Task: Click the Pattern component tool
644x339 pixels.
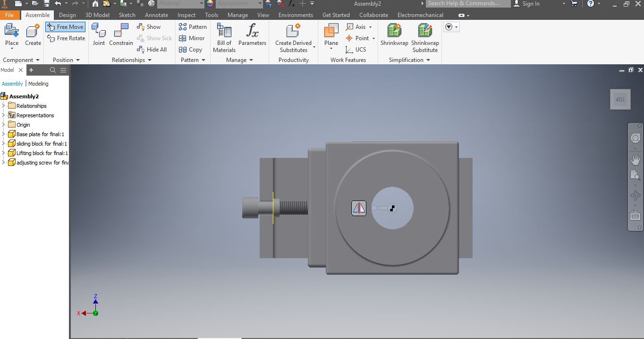Action: tap(193, 27)
